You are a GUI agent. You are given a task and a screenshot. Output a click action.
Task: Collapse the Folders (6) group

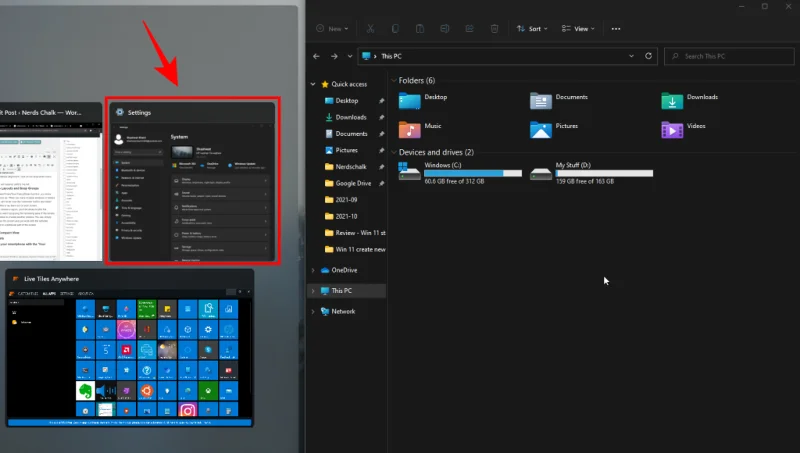(x=394, y=81)
